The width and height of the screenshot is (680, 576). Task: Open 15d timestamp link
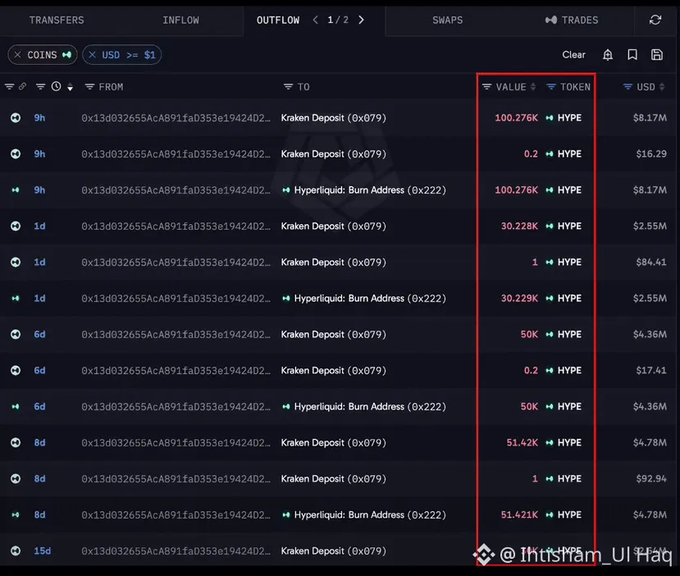(x=42, y=551)
